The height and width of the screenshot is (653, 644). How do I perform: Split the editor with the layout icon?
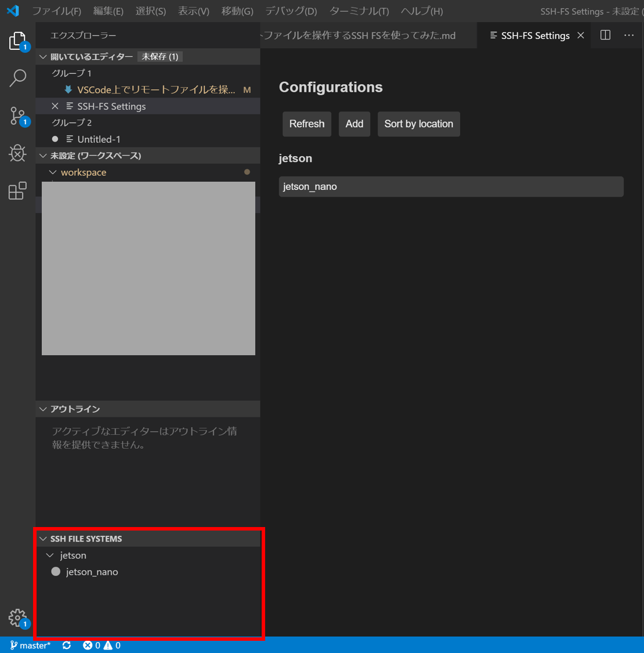point(605,35)
